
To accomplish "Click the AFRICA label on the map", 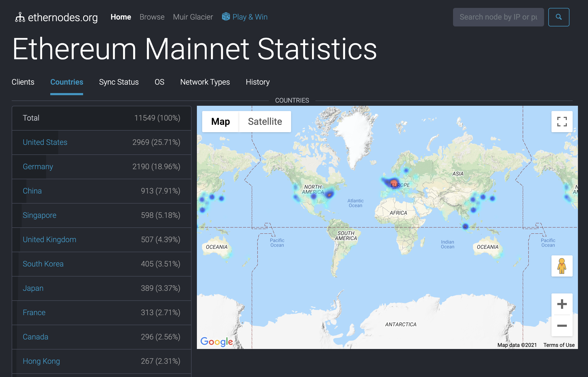I will pyautogui.click(x=398, y=213).
